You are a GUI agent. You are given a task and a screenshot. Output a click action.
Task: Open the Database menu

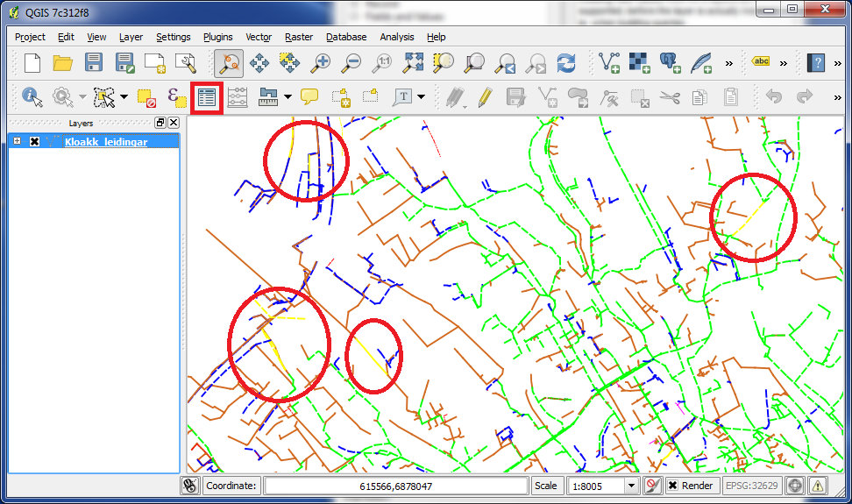tap(346, 37)
